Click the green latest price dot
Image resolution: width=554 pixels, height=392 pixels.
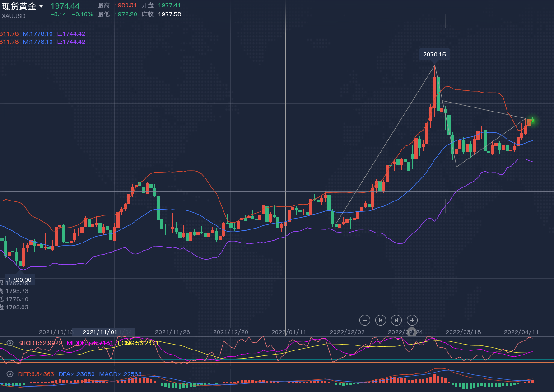532,120
